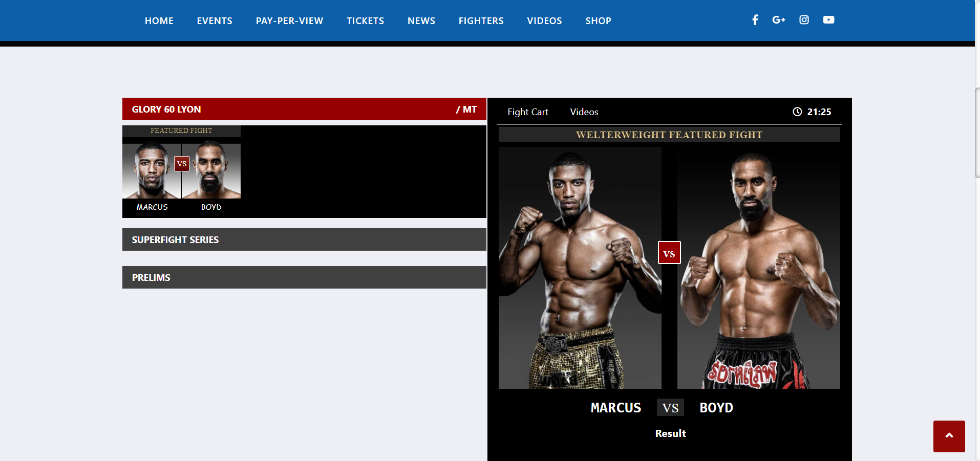980x461 pixels.
Task: Click the FEATURED FIGHT label above thumbnails
Action: [181, 130]
